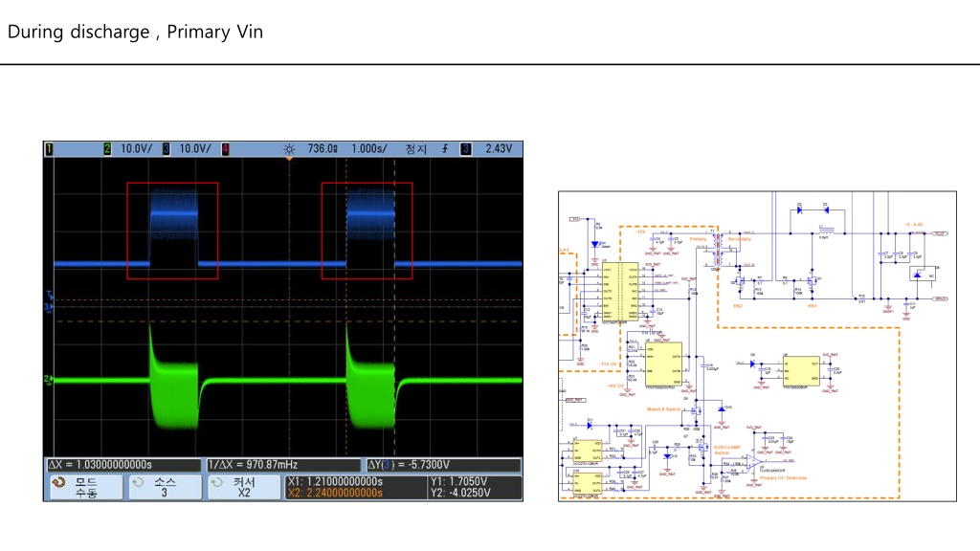Image resolution: width=980 pixels, height=551 pixels.
Task: Open the circuit schematic image
Action: tap(757, 346)
